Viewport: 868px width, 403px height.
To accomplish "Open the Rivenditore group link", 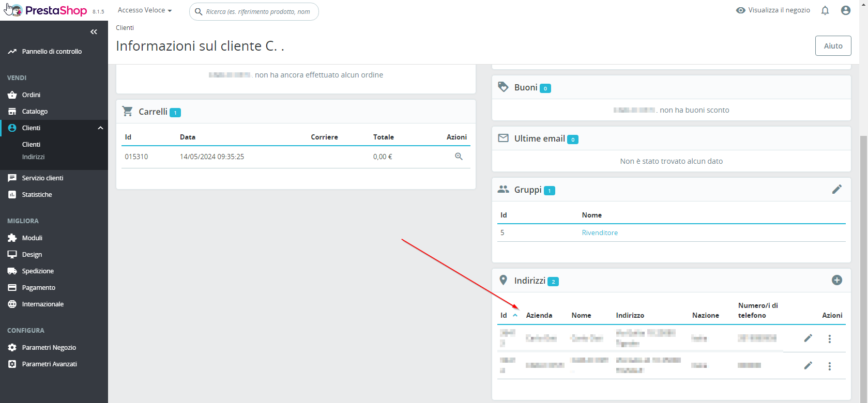I will tap(600, 233).
